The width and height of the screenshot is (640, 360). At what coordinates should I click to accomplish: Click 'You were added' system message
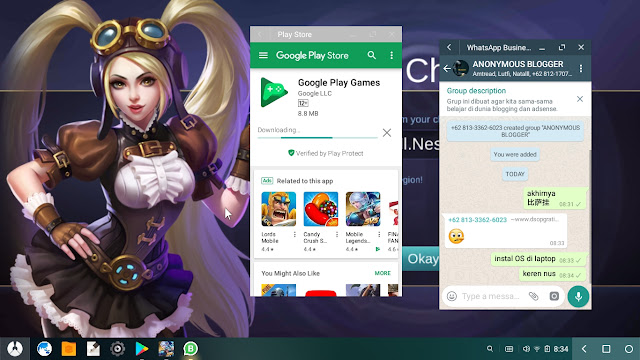pyautogui.click(x=515, y=154)
